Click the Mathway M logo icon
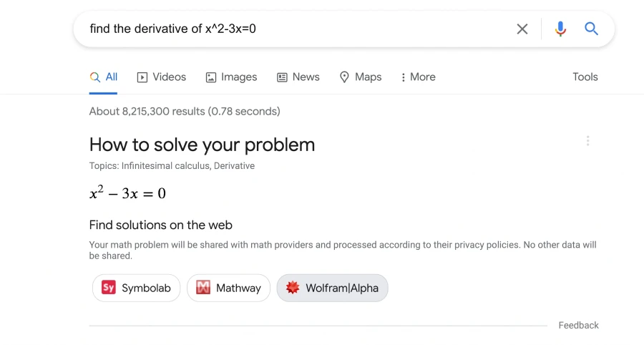Image resolution: width=644 pixels, height=345 pixels. (x=203, y=288)
